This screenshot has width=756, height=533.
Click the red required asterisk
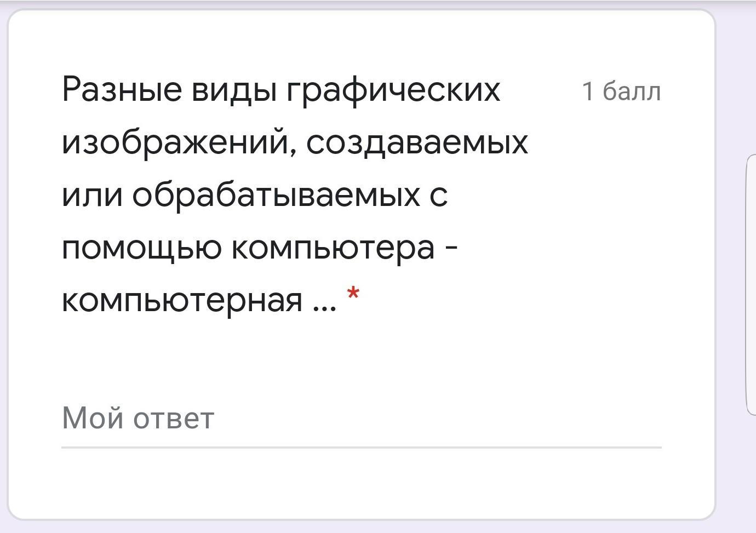pyautogui.click(x=353, y=294)
